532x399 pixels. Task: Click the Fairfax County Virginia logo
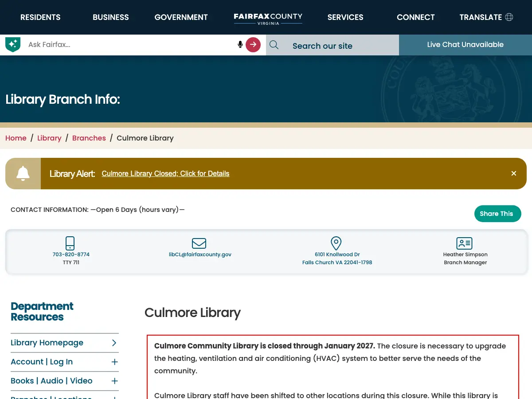click(x=268, y=18)
